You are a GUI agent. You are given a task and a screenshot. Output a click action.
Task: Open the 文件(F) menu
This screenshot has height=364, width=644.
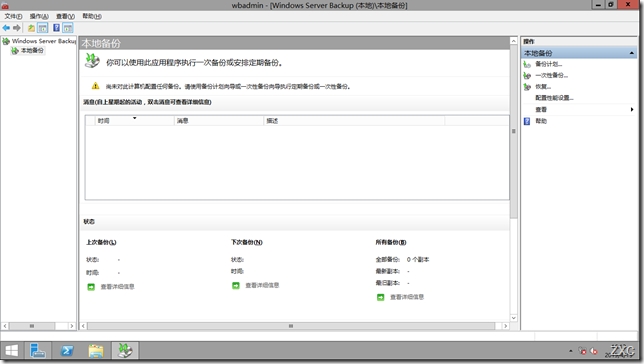pos(13,16)
